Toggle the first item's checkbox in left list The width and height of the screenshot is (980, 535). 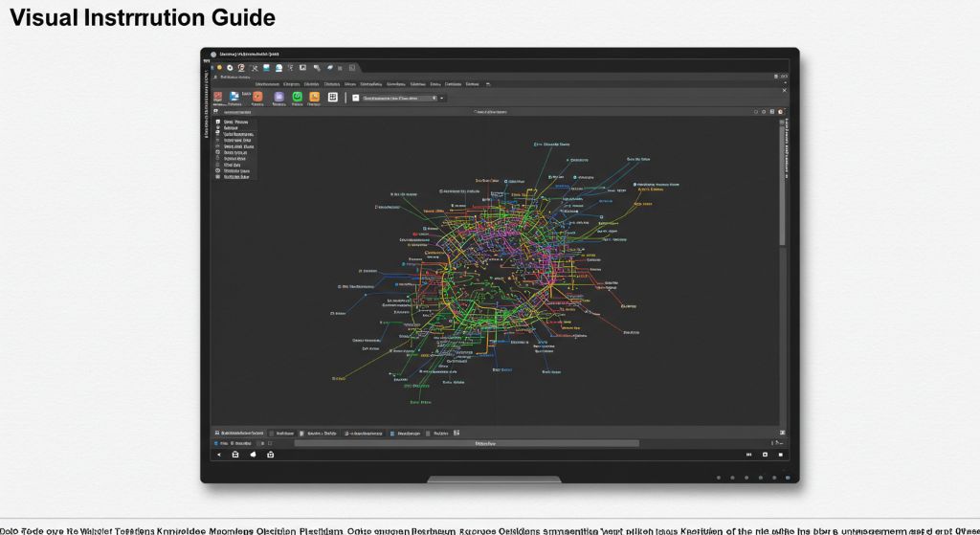(x=218, y=123)
